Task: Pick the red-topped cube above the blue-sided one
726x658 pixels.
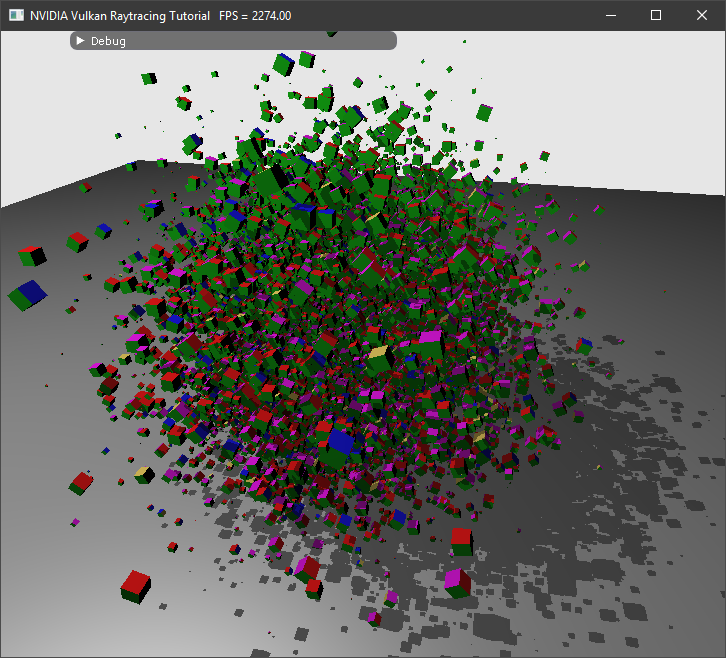Action: point(32,255)
